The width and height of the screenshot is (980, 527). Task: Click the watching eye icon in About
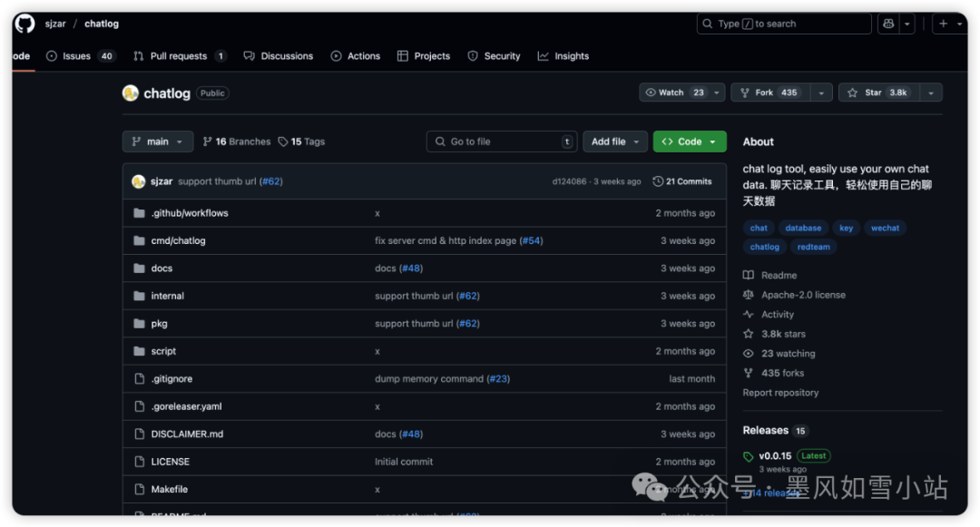tap(748, 354)
